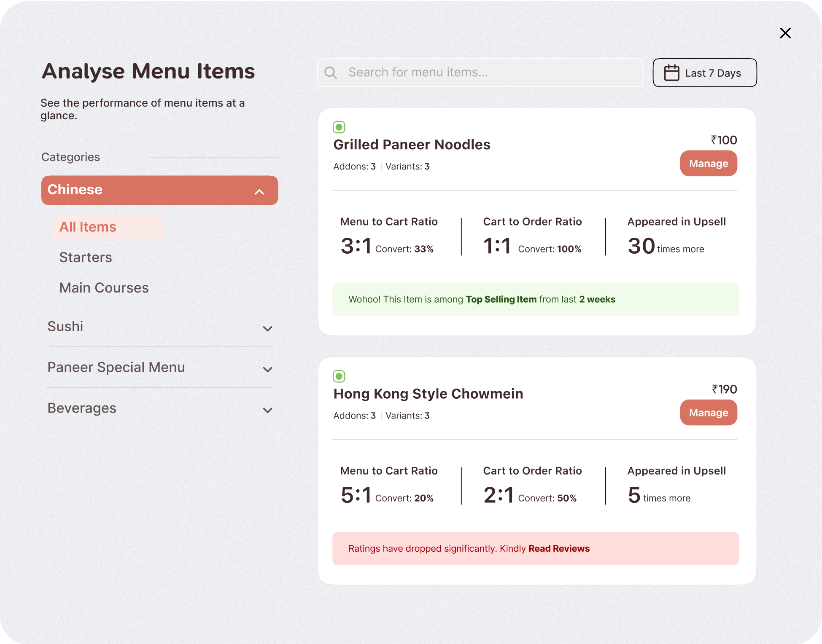Screen dimensions: 822x644
Task: Expand the Paneer Special Menu category
Action: 267,369
